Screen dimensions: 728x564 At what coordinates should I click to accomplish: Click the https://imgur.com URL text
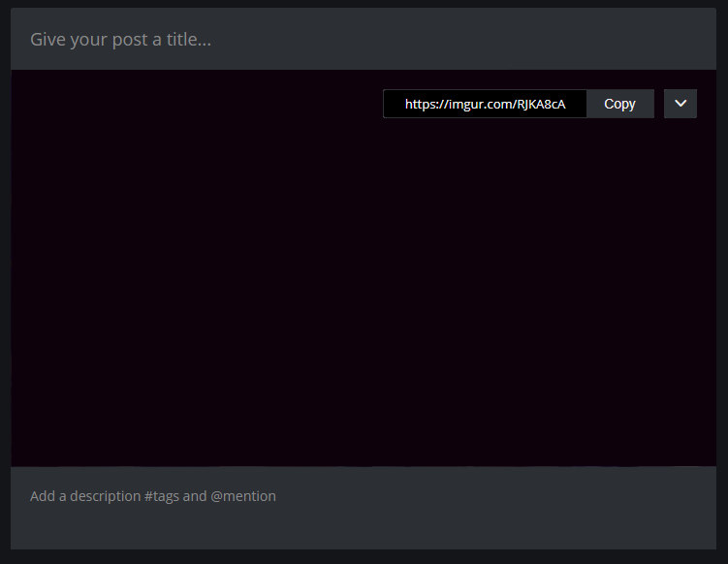point(485,104)
